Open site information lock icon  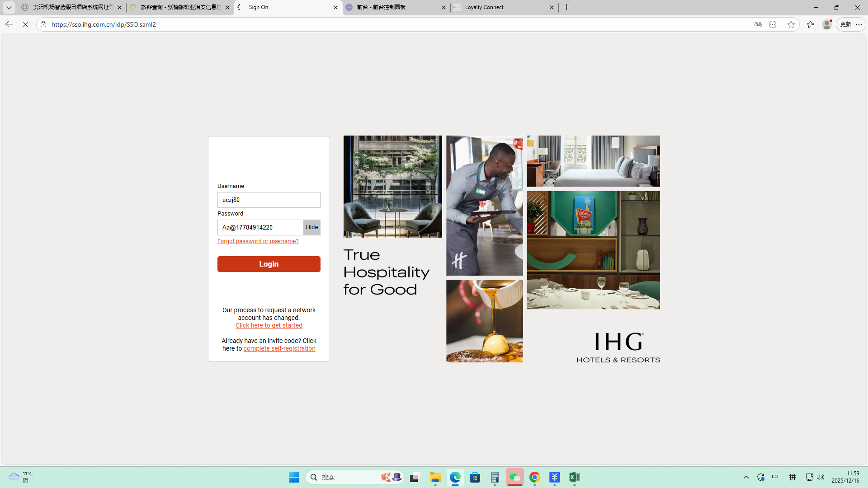tap(43, 24)
